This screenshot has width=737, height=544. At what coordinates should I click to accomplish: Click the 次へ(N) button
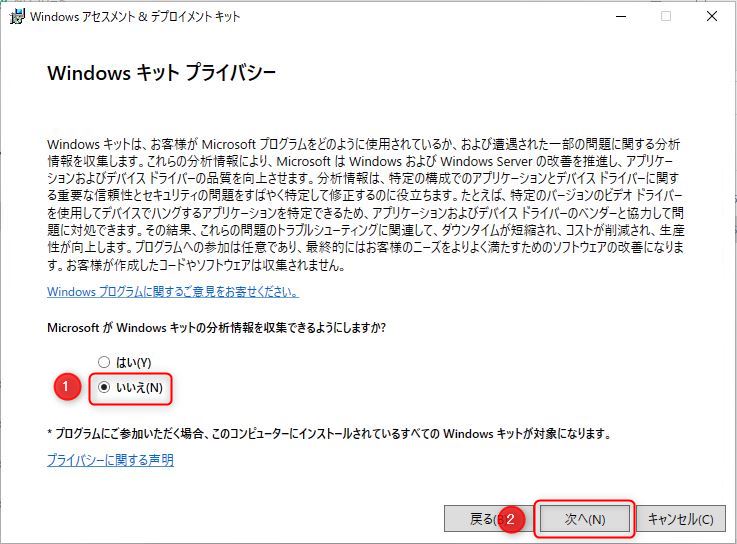pos(585,519)
